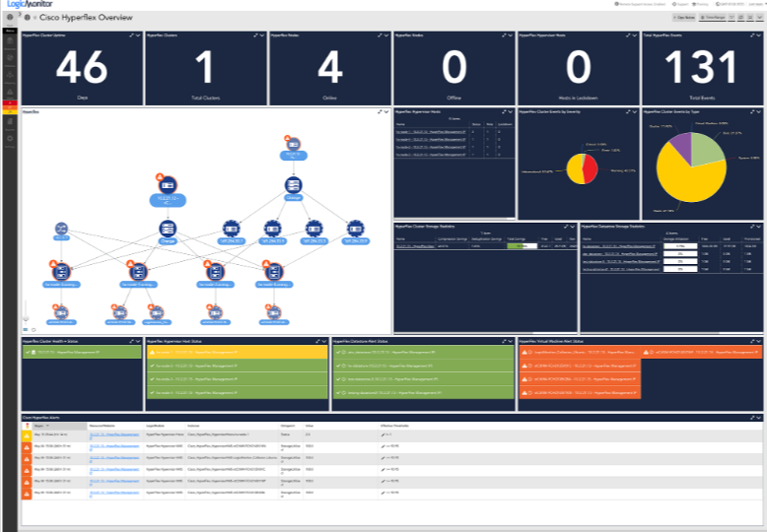Viewport: 767px width, 532px height.
Task: Open the Time Range selector
Action: (713, 17)
